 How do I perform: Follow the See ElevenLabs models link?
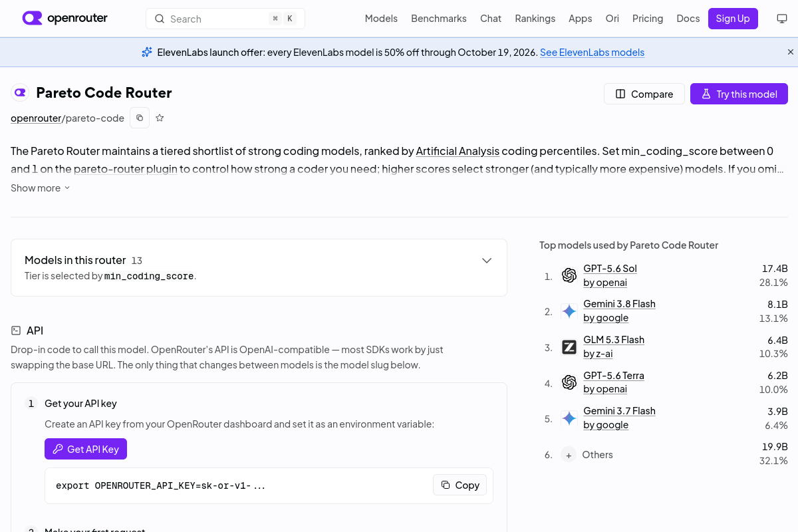coord(592,52)
